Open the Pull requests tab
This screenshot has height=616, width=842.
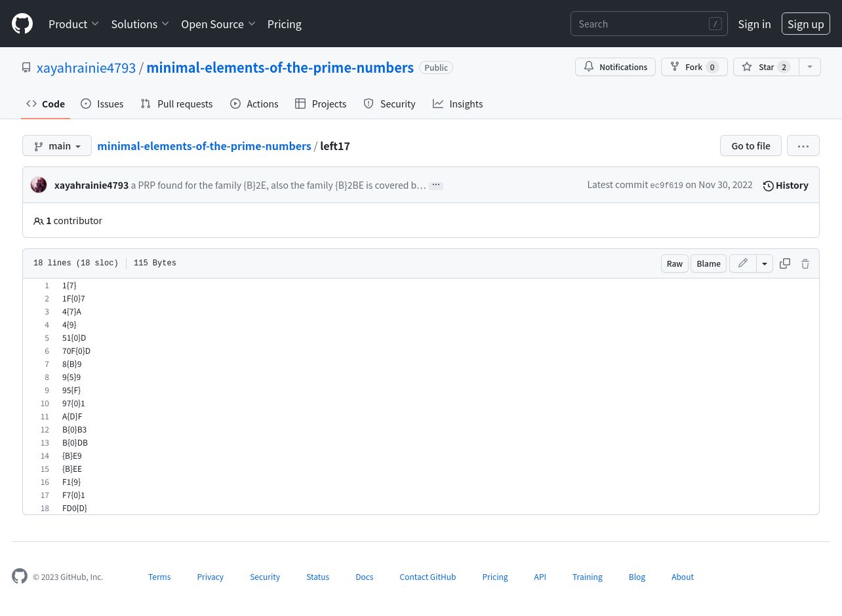tap(177, 104)
